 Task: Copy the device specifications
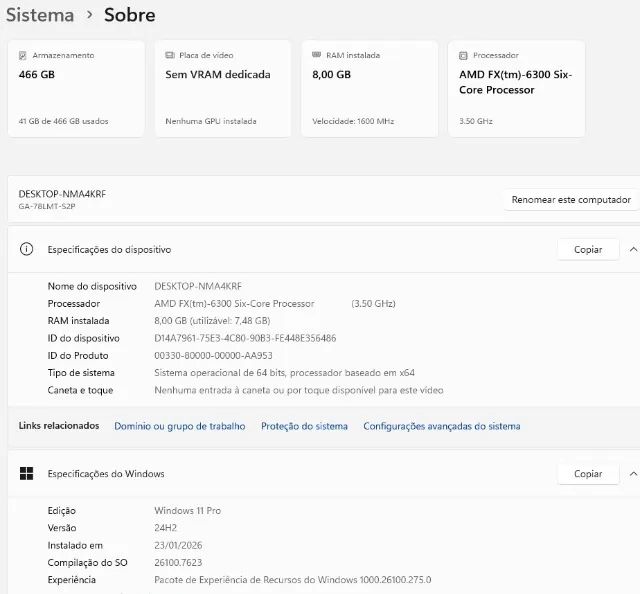click(x=588, y=249)
